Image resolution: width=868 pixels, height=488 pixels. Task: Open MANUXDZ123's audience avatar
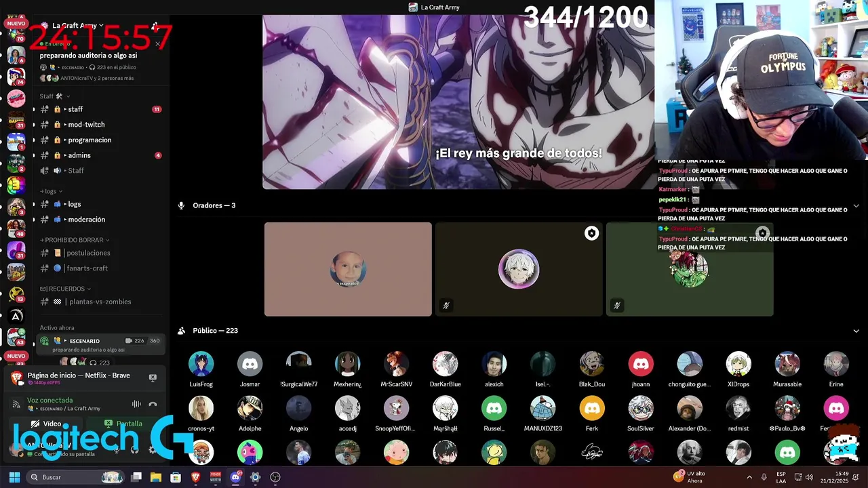pos(542,409)
